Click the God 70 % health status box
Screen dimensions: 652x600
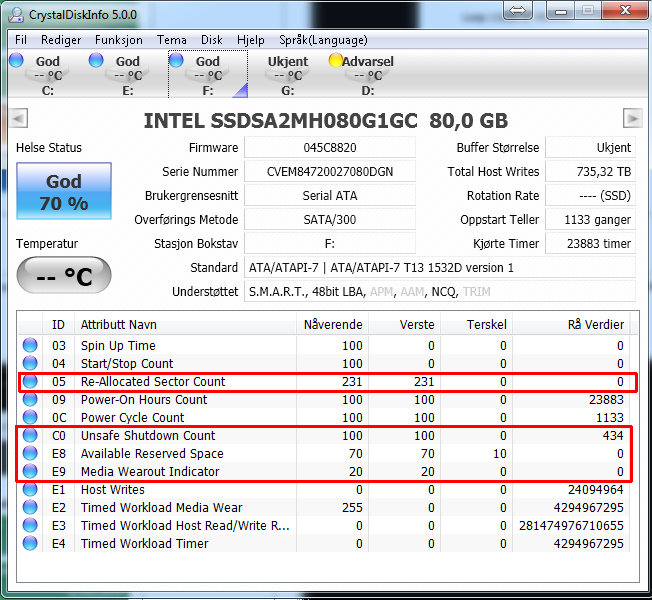click(x=64, y=191)
